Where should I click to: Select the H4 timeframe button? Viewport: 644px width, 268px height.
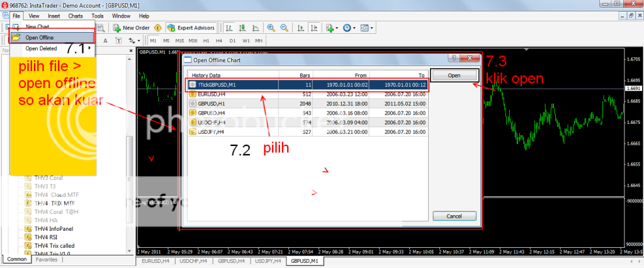pyautogui.click(x=218, y=41)
